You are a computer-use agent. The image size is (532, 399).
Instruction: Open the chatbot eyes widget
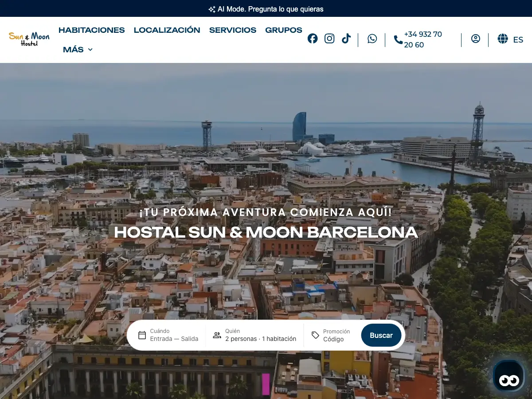click(x=509, y=375)
